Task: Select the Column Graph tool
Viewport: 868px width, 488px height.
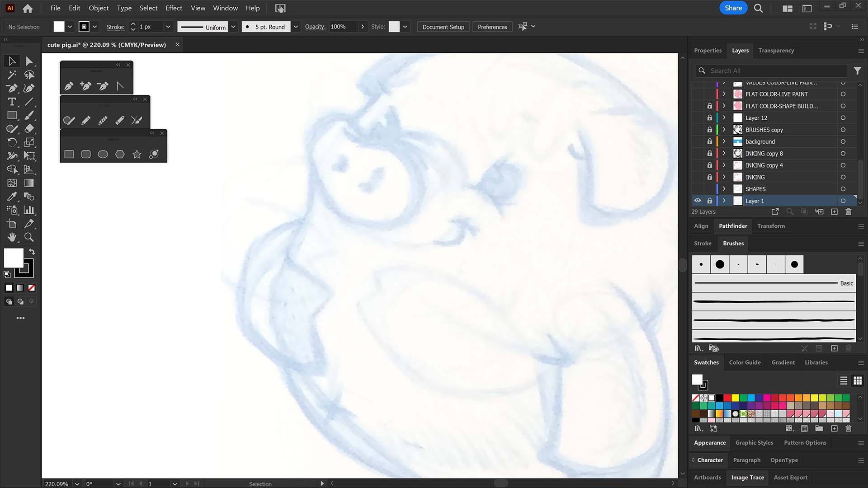Action: click(x=29, y=210)
